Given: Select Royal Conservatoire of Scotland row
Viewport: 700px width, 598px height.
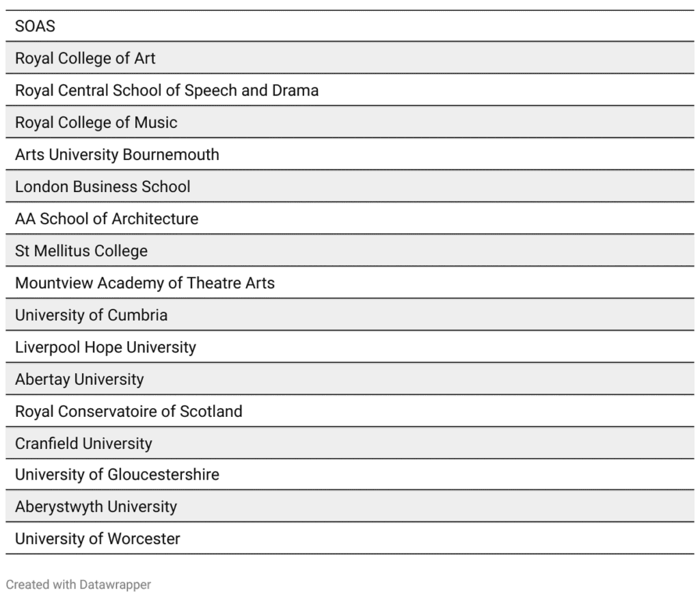Looking at the screenshot, I should (349, 411).
